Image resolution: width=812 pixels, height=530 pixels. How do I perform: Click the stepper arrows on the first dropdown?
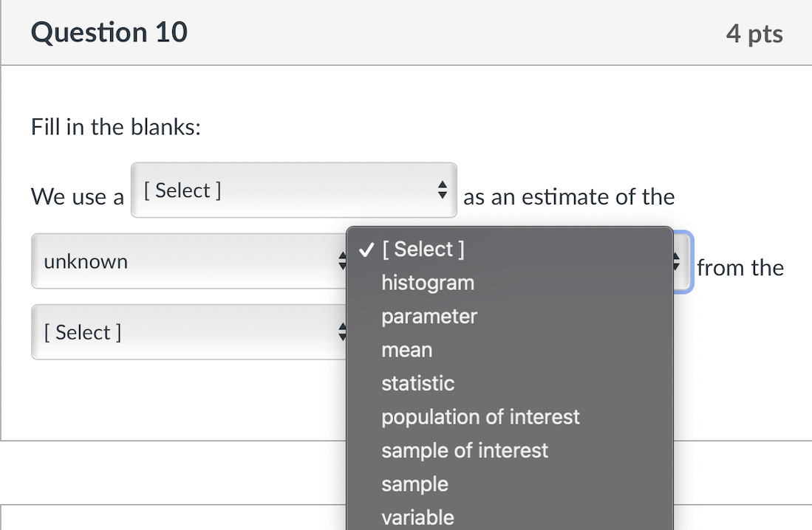pos(441,190)
